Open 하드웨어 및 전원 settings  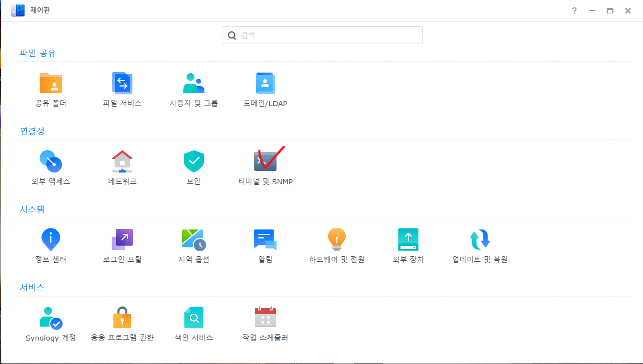[337, 240]
